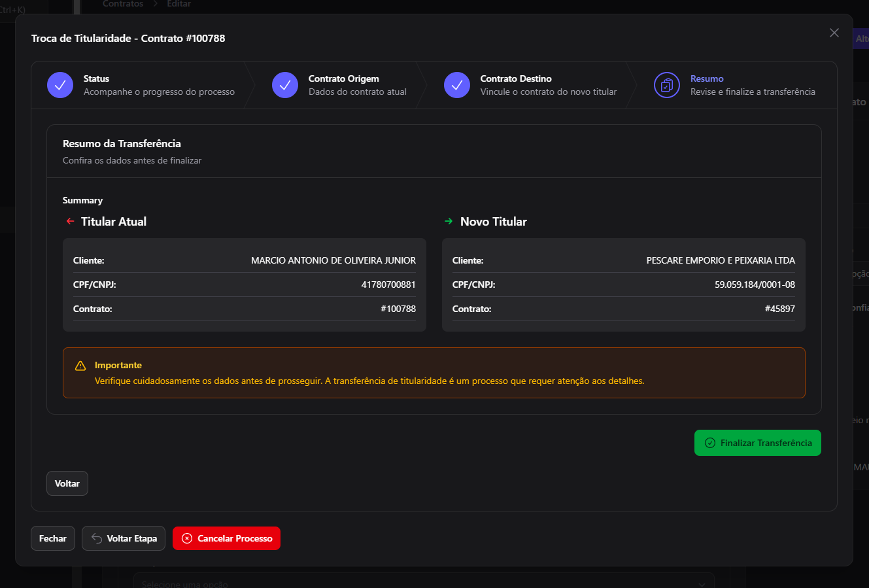
Task: Click the check circle icon in Finalizar Transferência
Action: (x=710, y=443)
